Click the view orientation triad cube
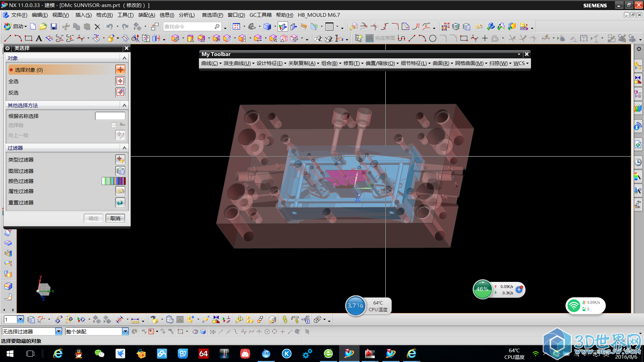 click(44, 289)
